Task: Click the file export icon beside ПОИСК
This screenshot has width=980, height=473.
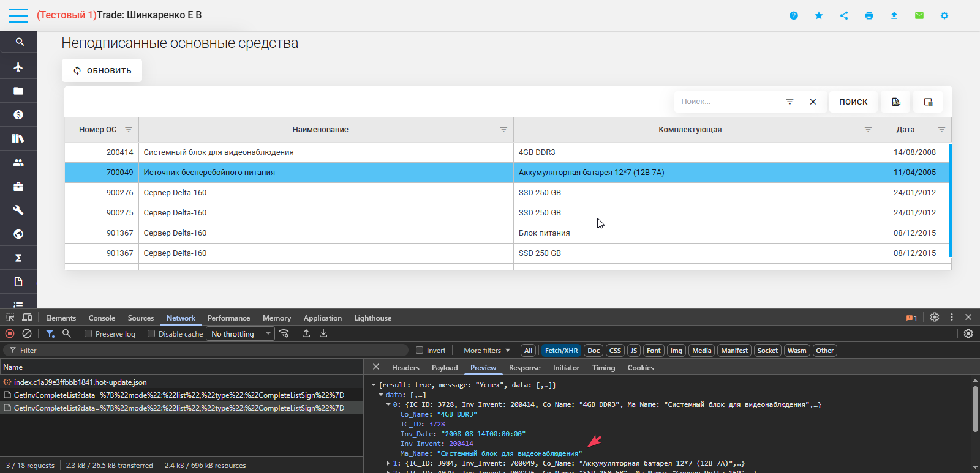Action: click(x=896, y=102)
